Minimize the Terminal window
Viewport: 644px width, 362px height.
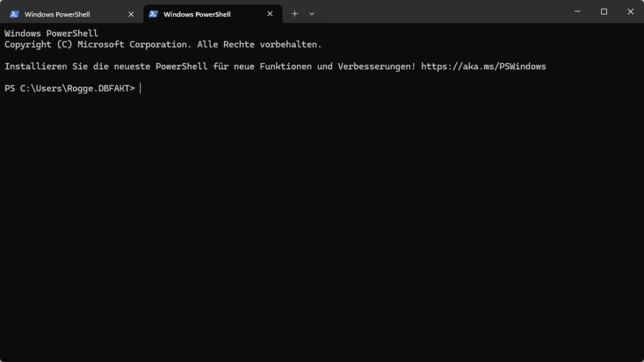click(577, 11)
